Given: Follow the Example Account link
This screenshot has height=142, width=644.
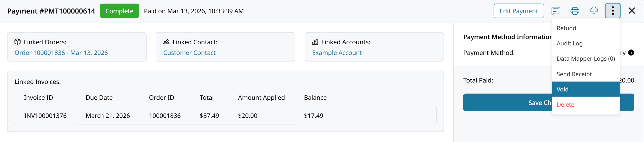Looking at the screenshot, I should (337, 53).
